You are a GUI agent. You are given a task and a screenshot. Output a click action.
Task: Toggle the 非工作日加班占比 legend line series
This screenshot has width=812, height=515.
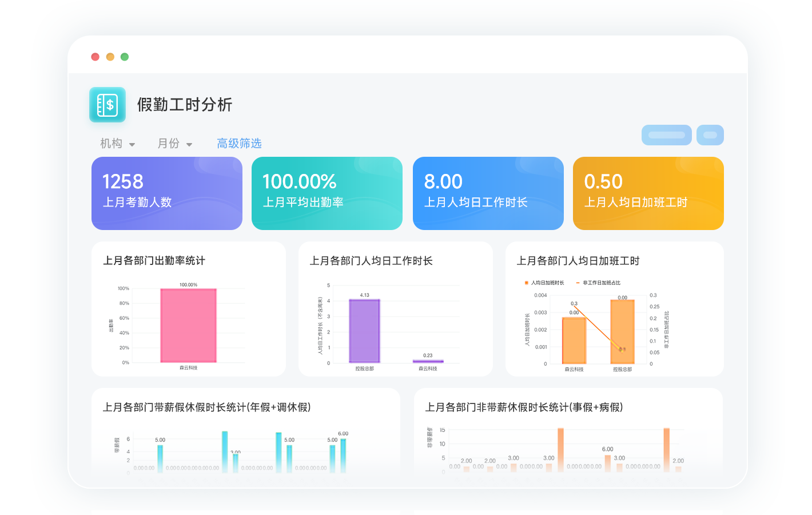(598, 283)
